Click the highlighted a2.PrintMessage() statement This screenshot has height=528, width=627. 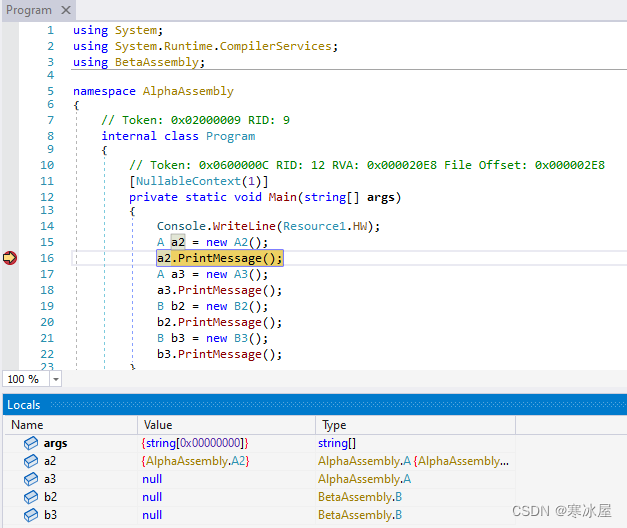pos(220,258)
